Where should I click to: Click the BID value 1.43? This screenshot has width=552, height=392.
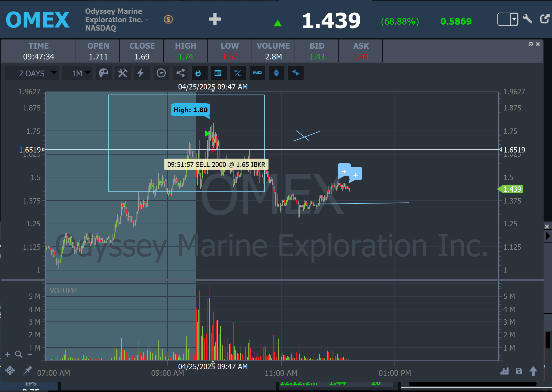[317, 57]
